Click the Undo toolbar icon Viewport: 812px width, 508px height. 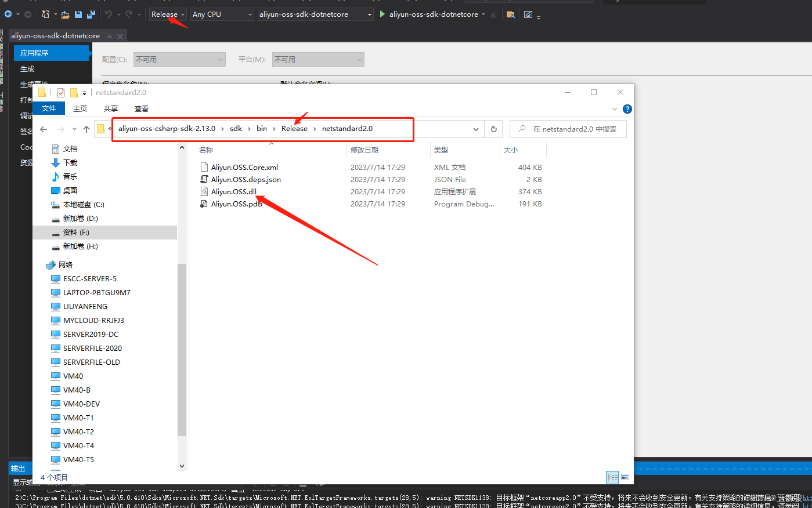[109, 14]
